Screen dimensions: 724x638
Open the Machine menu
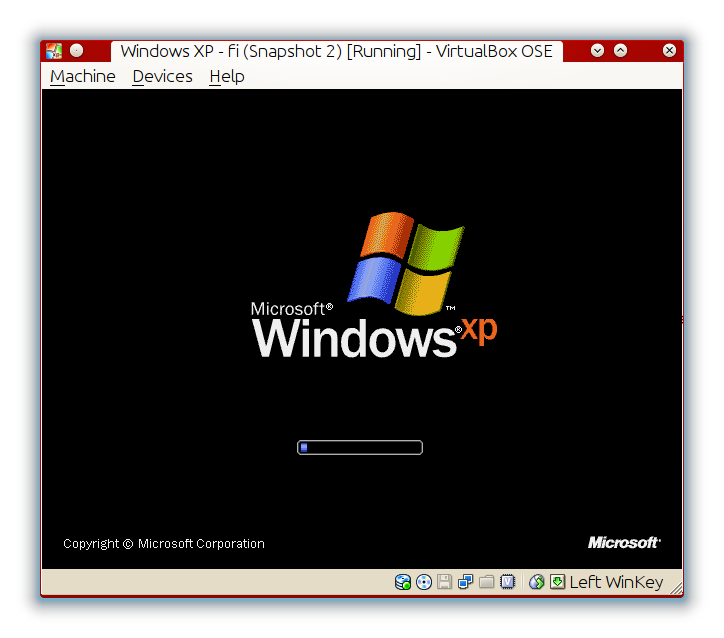coord(83,76)
